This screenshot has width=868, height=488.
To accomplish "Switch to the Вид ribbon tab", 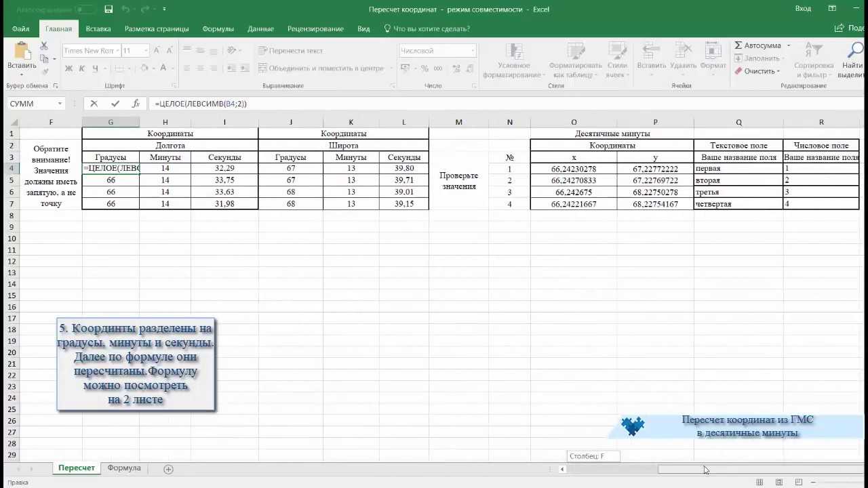I will coord(363,28).
